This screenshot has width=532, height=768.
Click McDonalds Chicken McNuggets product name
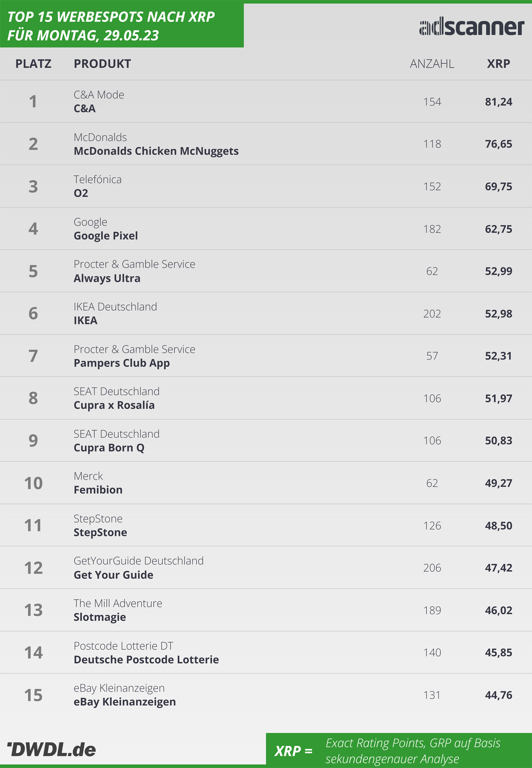[x=156, y=151]
